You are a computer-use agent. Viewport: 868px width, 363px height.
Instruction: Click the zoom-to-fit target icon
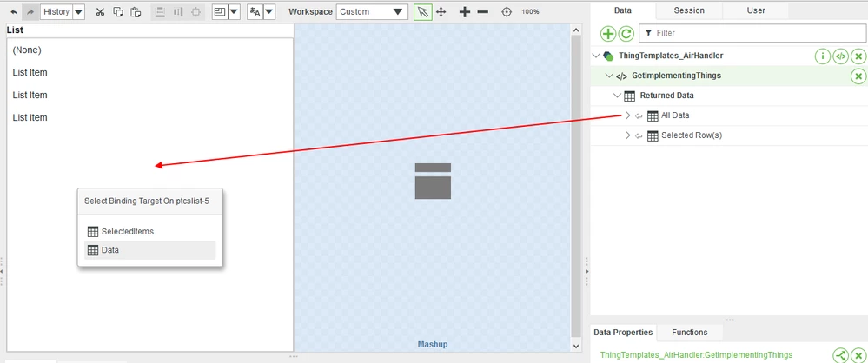click(506, 11)
